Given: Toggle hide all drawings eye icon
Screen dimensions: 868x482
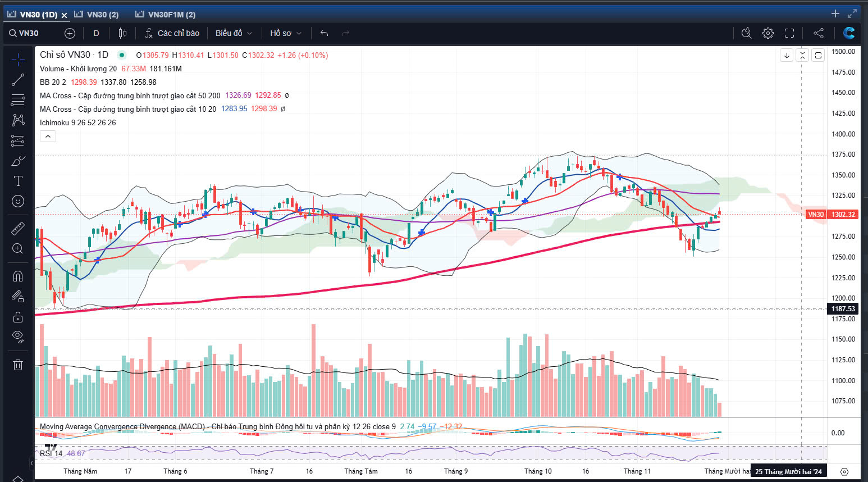Looking at the screenshot, I should click(18, 337).
